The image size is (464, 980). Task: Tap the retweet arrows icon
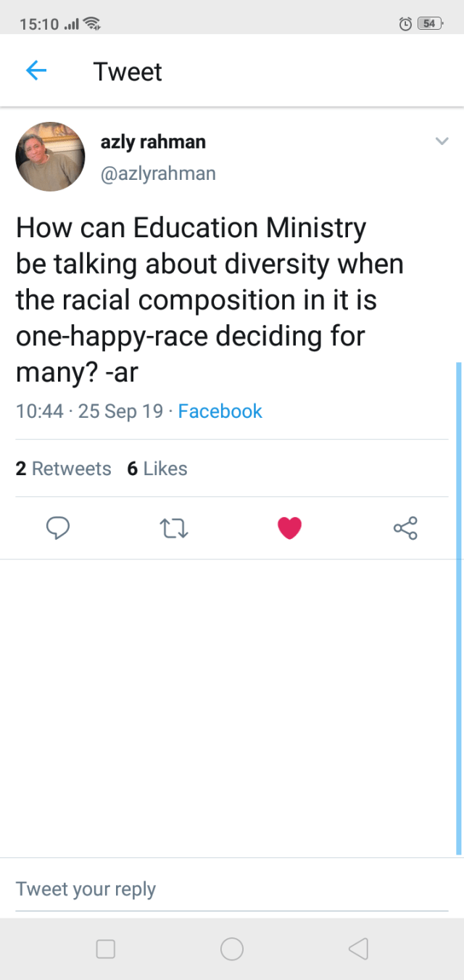pos(173,528)
